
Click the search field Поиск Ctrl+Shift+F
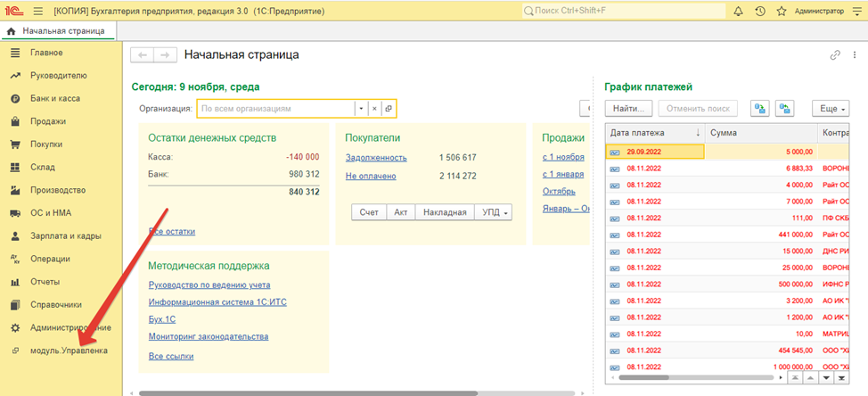click(624, 11)
